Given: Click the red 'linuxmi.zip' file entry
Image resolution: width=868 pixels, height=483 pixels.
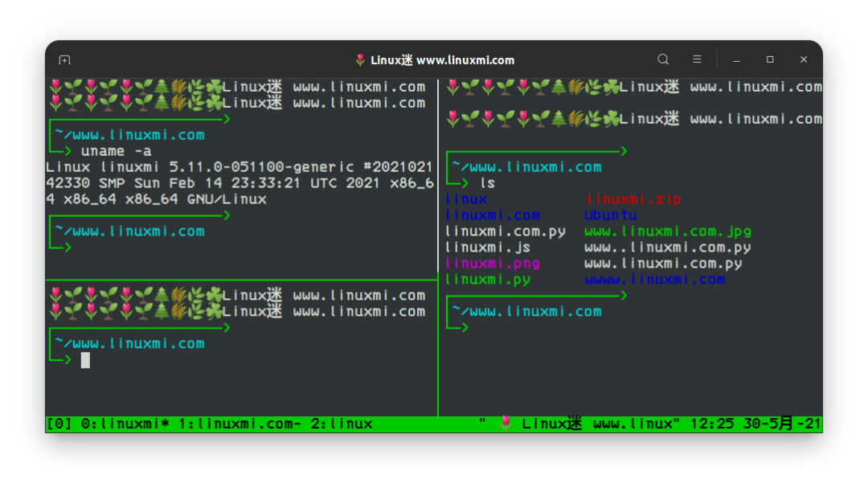Looking at the screenshot, I should pos(633,199).
